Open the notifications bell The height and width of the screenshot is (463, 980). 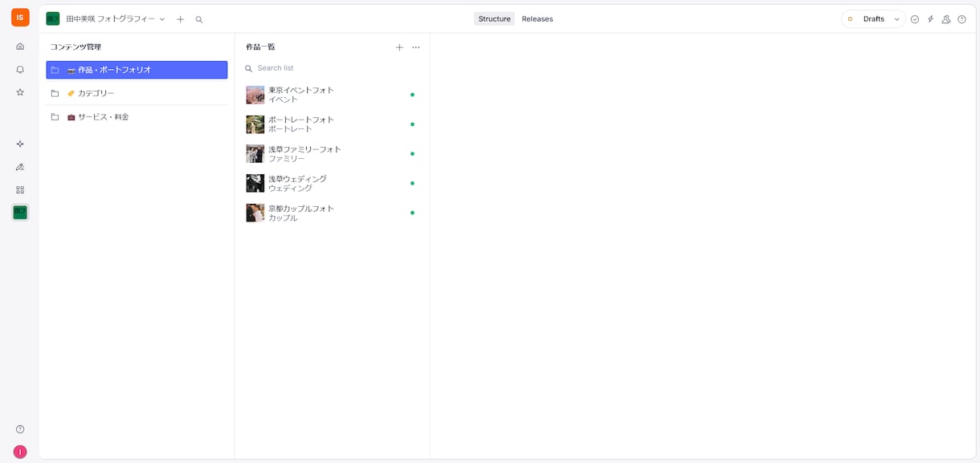[20, 70]
